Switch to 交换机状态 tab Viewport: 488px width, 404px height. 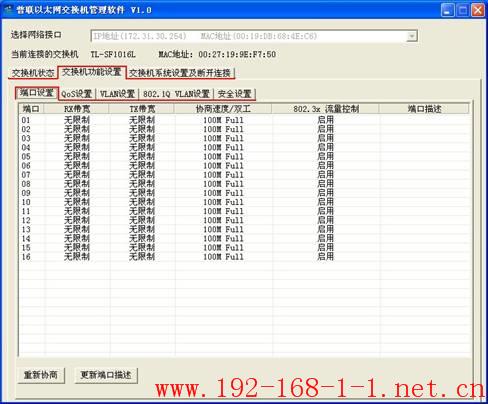click(x=33, y=73)
